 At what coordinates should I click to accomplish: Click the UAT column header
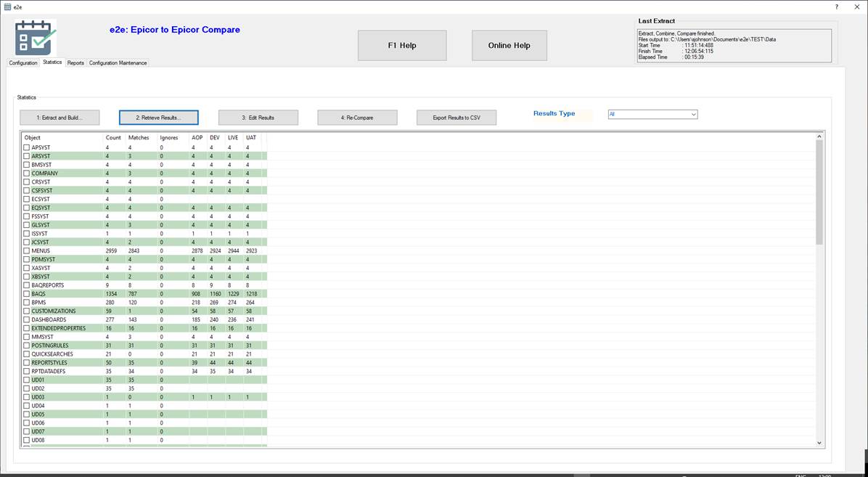click(x=252, y=137)
